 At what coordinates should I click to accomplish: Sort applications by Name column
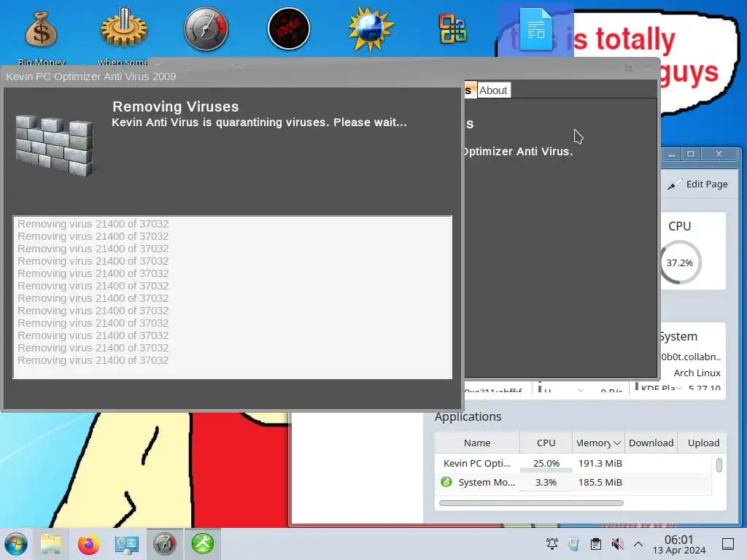477,443
